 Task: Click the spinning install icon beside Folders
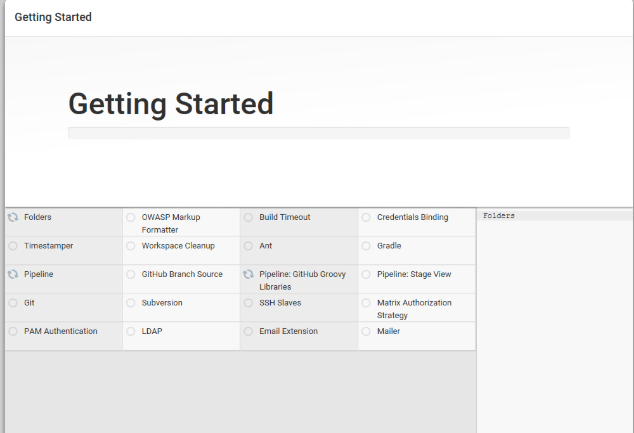pos(13,218)
